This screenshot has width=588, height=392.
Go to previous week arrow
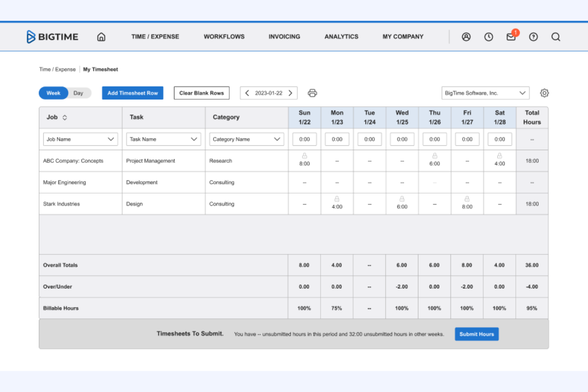point(247,93)
